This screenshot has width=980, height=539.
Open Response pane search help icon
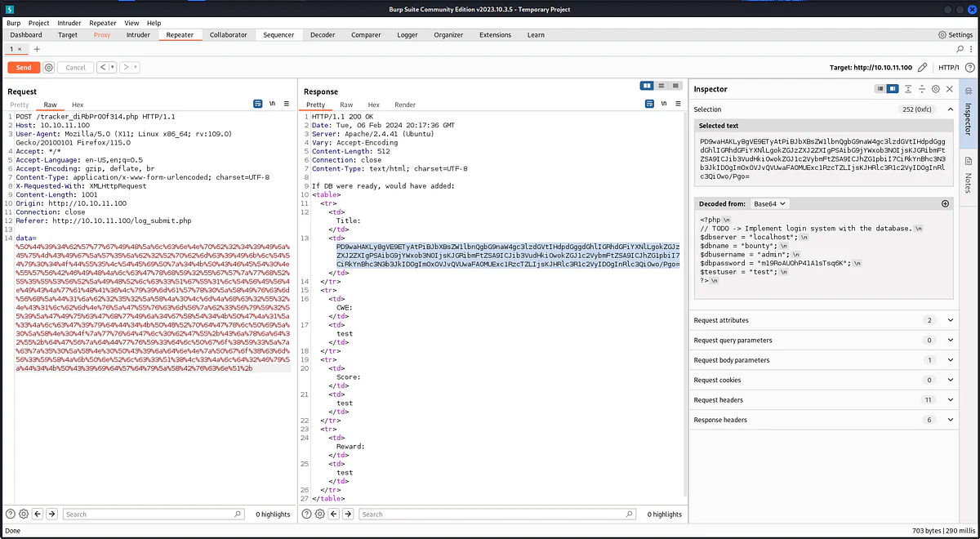307,514
